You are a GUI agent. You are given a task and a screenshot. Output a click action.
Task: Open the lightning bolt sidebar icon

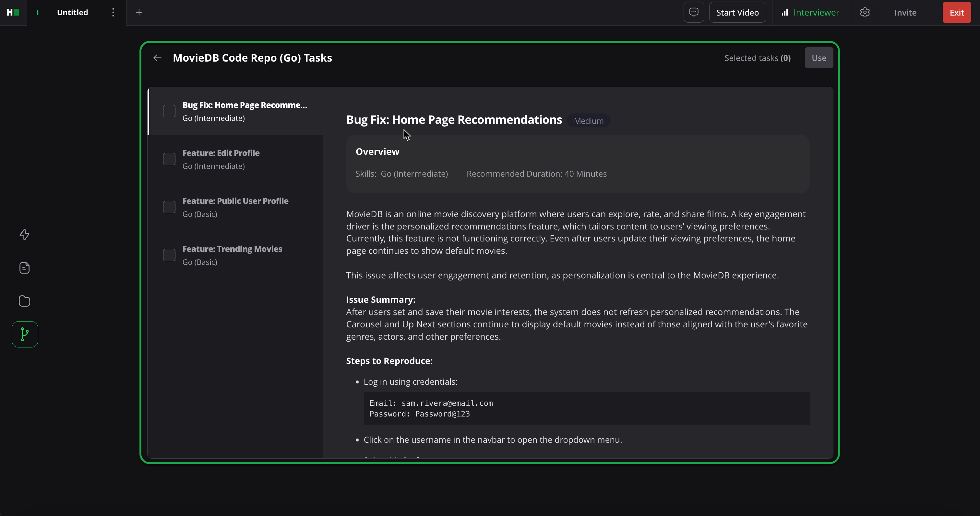click(x=24, y=235)
